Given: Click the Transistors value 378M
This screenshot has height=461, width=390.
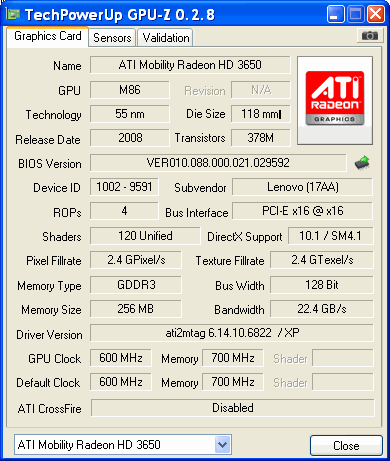Looking at the screenshot, I should tap(261, 138).
